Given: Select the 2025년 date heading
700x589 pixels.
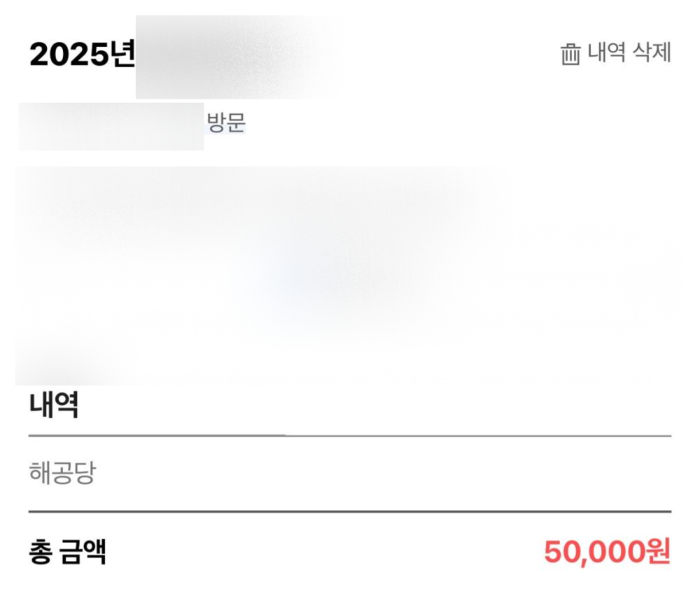Looking at the screenshot, I should pos(81,56).
